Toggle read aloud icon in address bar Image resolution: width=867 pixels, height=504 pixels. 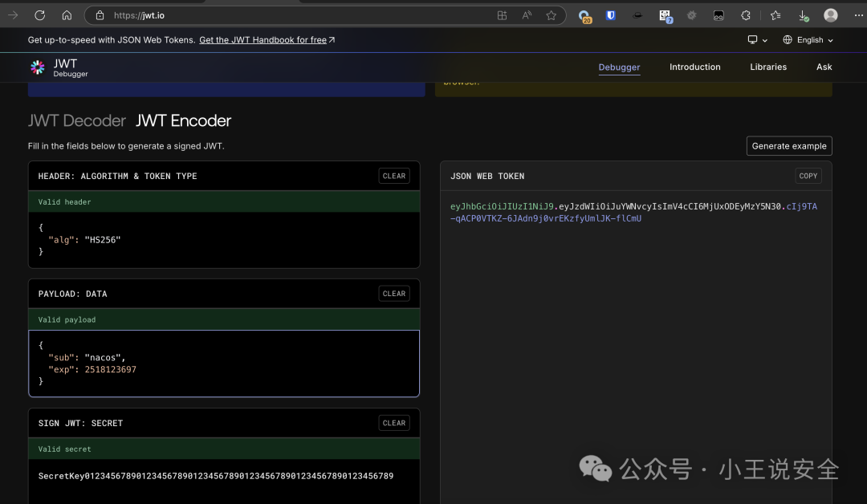point(527,15)
